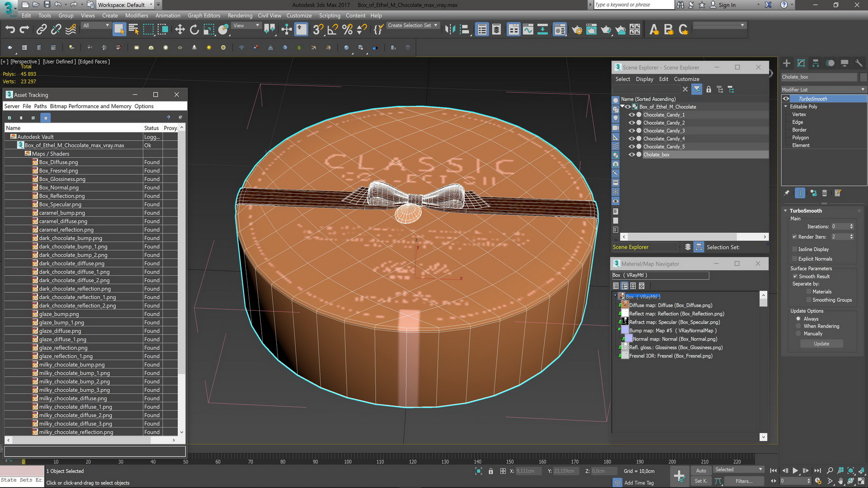This screenshot has width=868, height=488.
Task: Open the Select by Name tool
Action: [x=134, y=30]
